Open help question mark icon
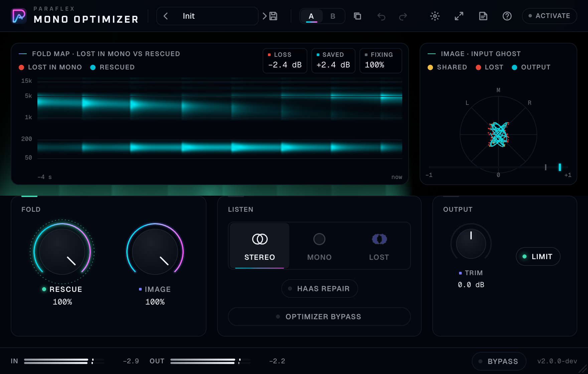 pos(507,16)
